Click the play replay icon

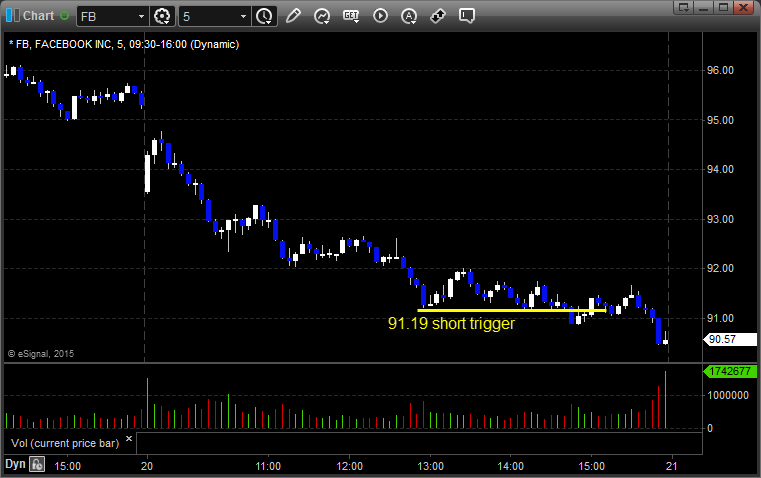(x=380, y=16)
